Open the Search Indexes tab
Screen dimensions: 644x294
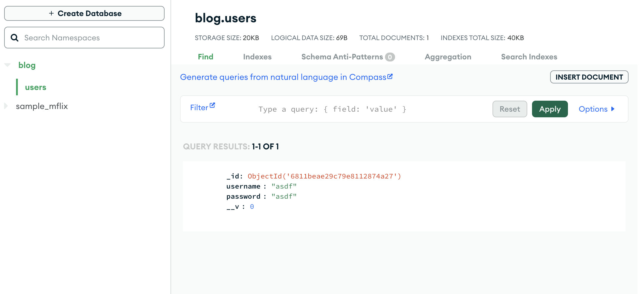(x=529, y=57)
